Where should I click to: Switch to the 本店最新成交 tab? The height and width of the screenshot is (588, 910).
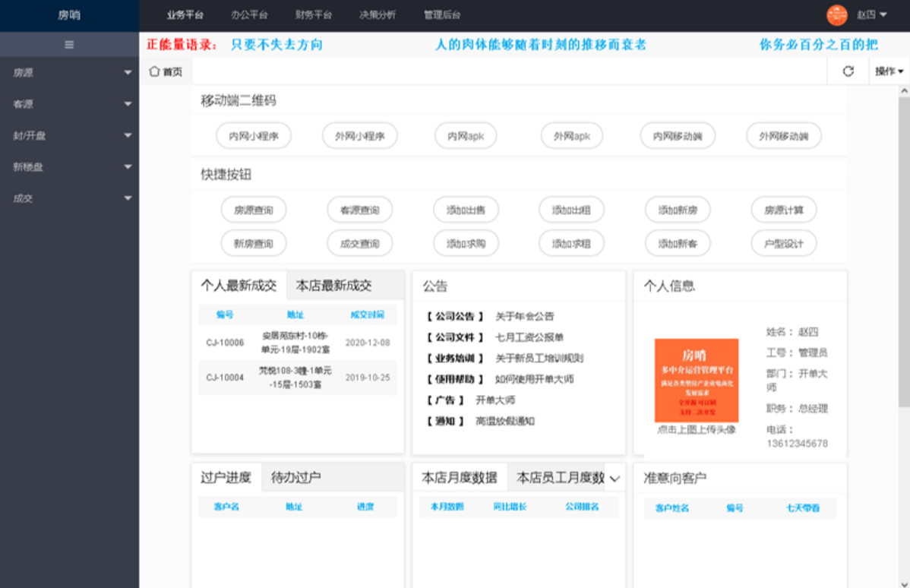pyautogui.click(x=333, y=286)
